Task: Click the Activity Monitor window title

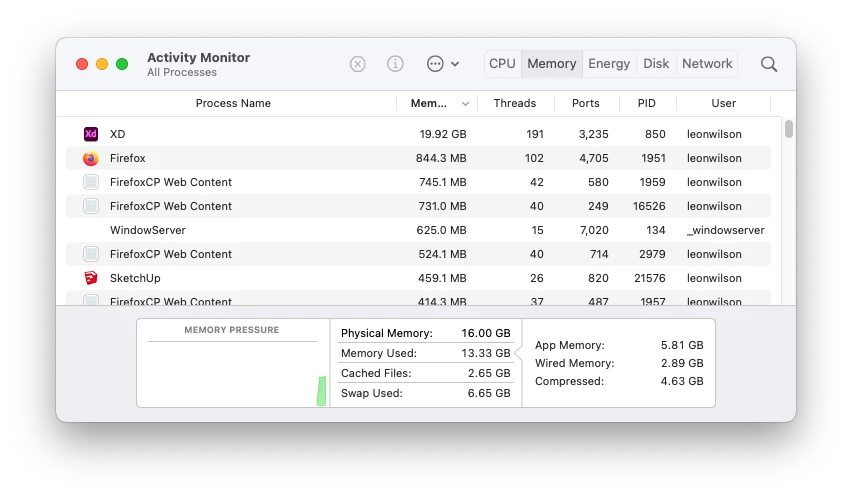Action: 198,57
